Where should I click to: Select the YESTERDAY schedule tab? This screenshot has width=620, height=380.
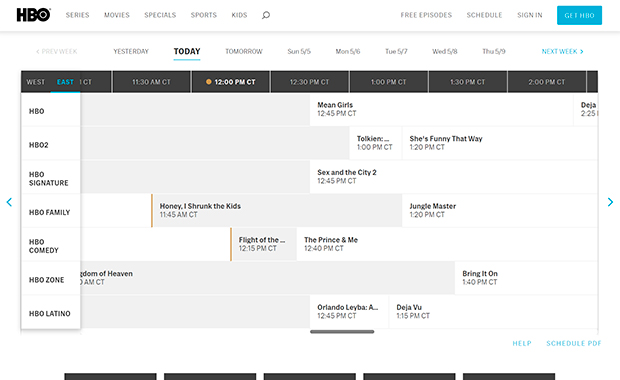131,51
